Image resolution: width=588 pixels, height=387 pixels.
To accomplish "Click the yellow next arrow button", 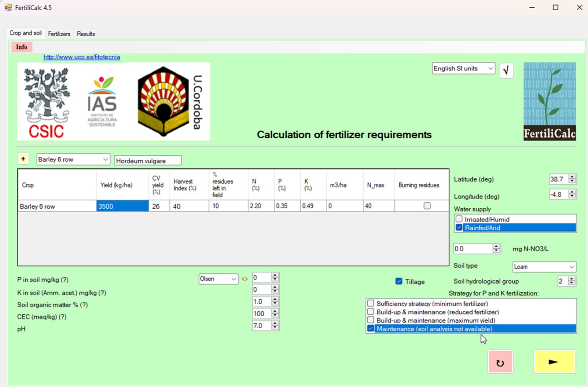I will pyautogui.click(x=554, y=362).
